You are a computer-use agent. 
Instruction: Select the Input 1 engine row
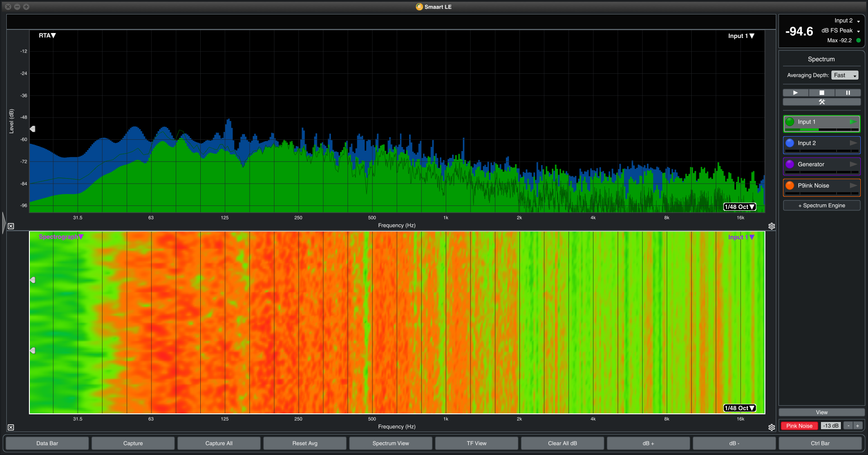(x=822, y=123)
